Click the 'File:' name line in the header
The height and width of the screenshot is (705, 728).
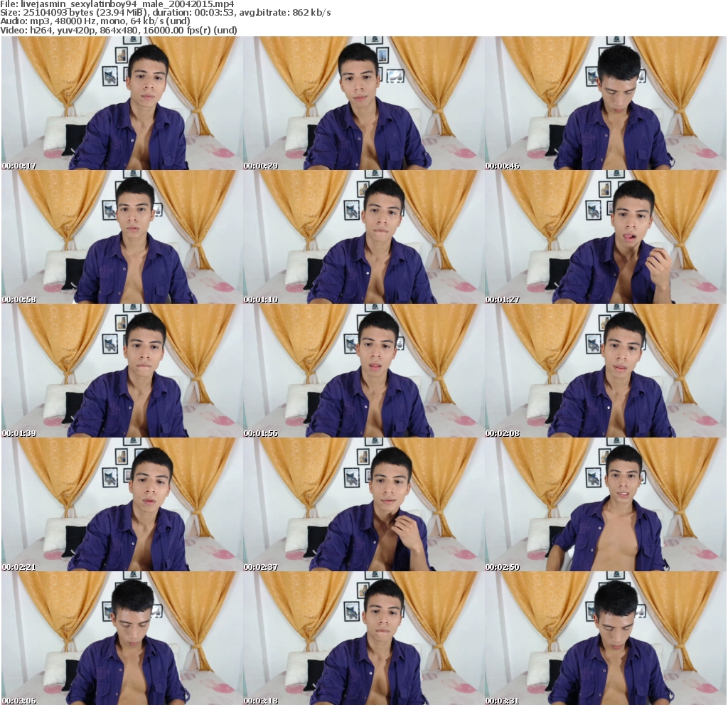point(117,4)
